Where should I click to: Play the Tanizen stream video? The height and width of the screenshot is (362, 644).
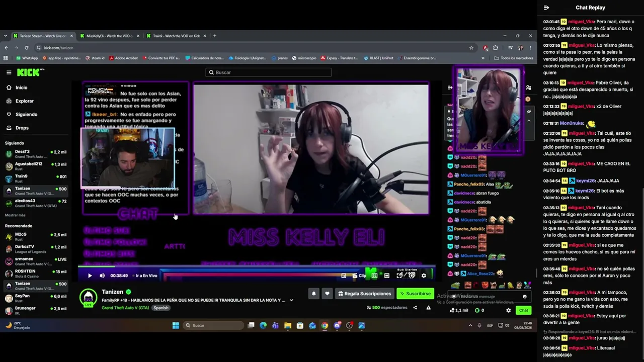point(90,276)
